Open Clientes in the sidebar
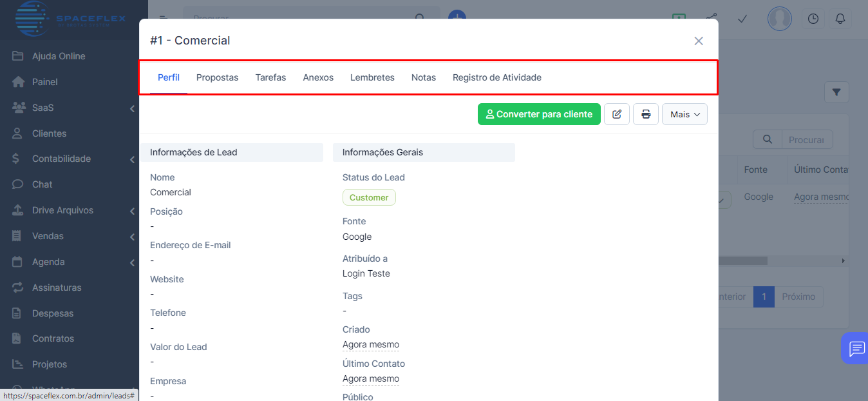The height and width of the screenshot is (401, 868). [49, 133]
